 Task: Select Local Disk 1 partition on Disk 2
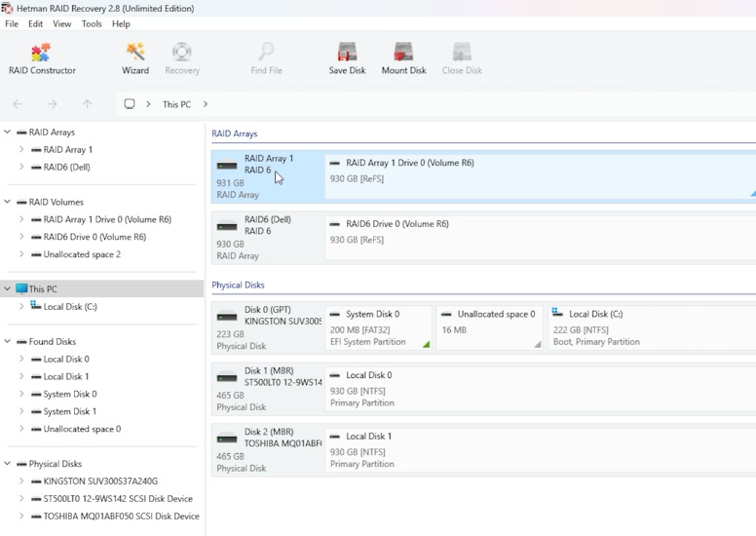pyautogui.click(x=541, y=450)
